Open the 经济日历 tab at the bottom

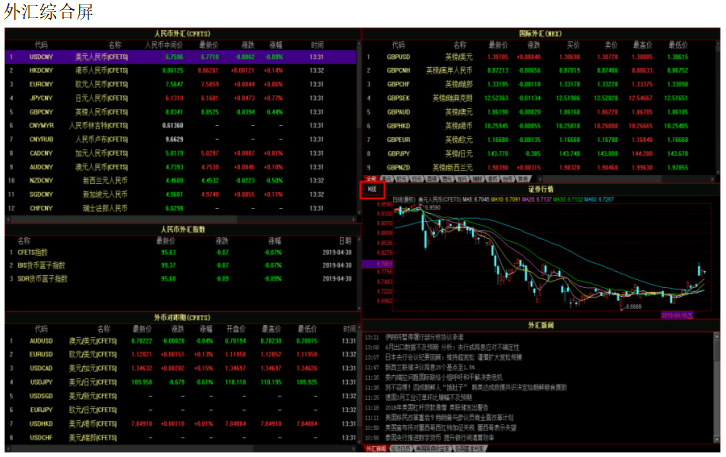[x=401, y=449]
